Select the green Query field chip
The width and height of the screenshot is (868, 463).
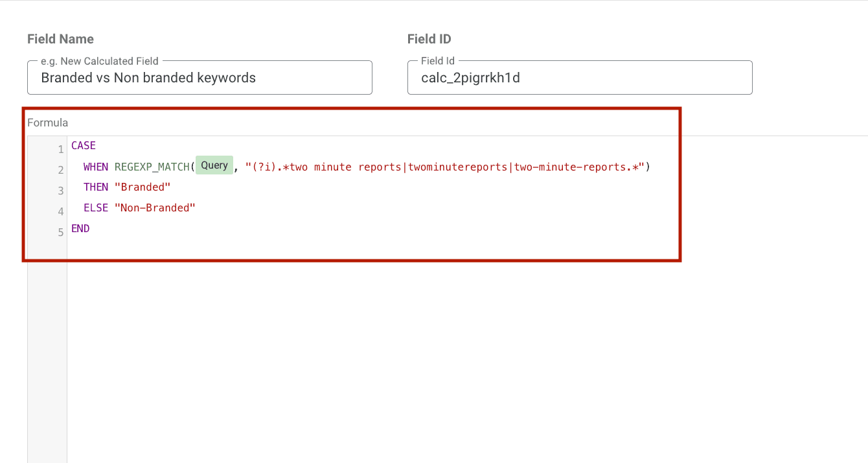(214, 165)
